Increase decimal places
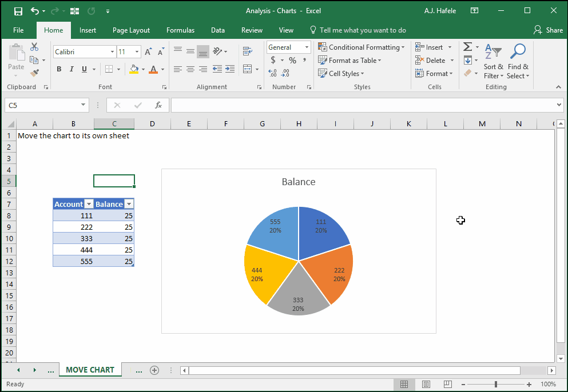The width and height of the screenshot is (568, 392). coord(273,73)
